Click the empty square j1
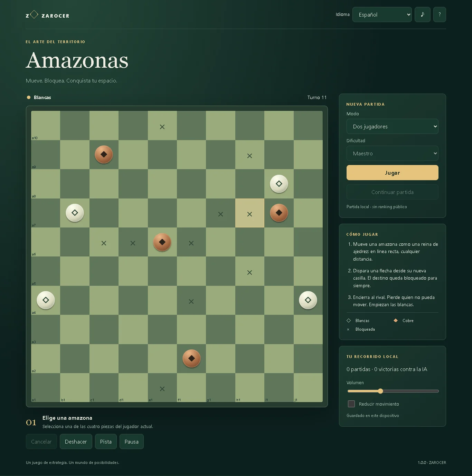Image resolution: width=472 pixels, height=476 pixels. point(308,388)
